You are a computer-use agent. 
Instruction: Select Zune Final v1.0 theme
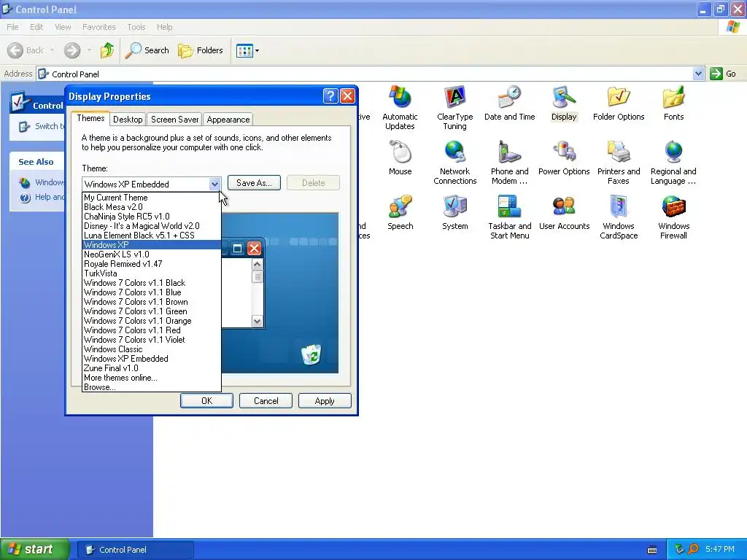coord(152,368)
